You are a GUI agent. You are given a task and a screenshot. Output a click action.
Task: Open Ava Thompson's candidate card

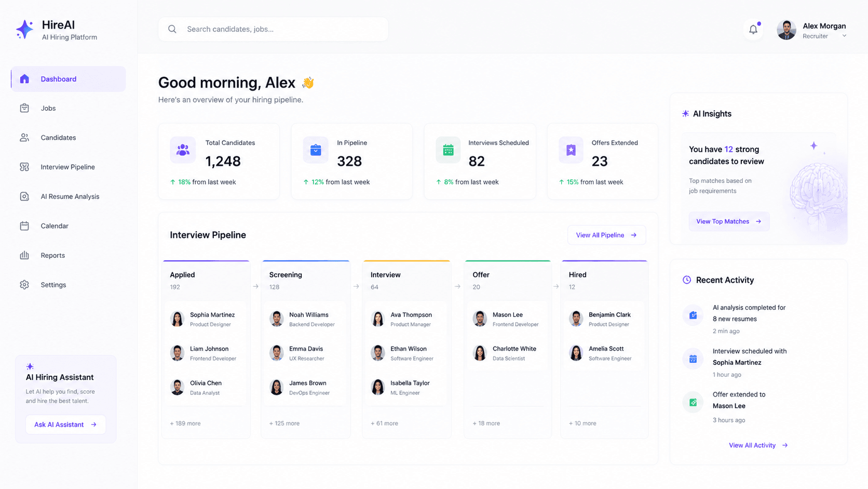(x=406, y=319)
